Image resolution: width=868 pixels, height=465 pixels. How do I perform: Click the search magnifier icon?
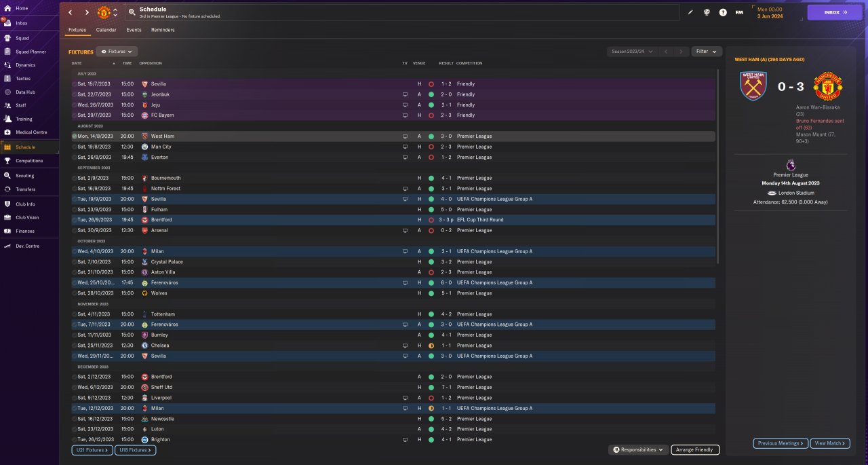pos(132,12)
